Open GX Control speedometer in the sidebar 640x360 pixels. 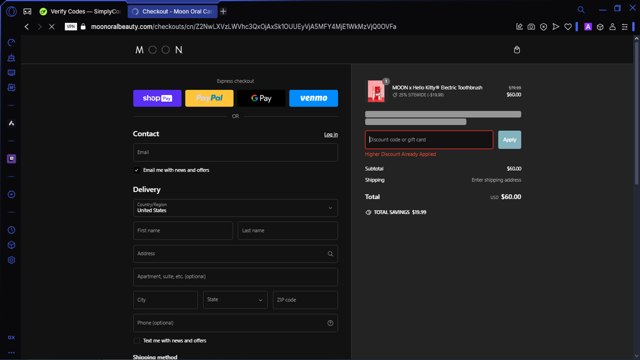pyautogui.click(x=11, y=42)
